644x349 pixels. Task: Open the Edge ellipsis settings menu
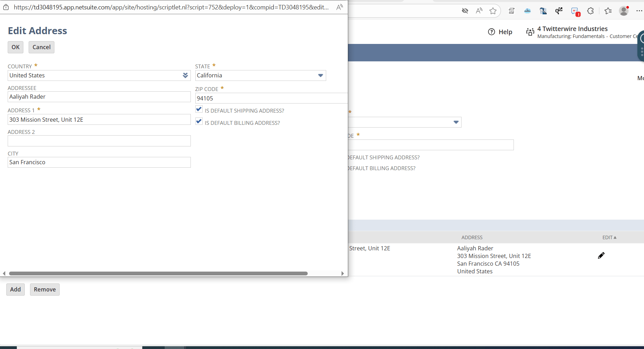click(x=639, y=11)
